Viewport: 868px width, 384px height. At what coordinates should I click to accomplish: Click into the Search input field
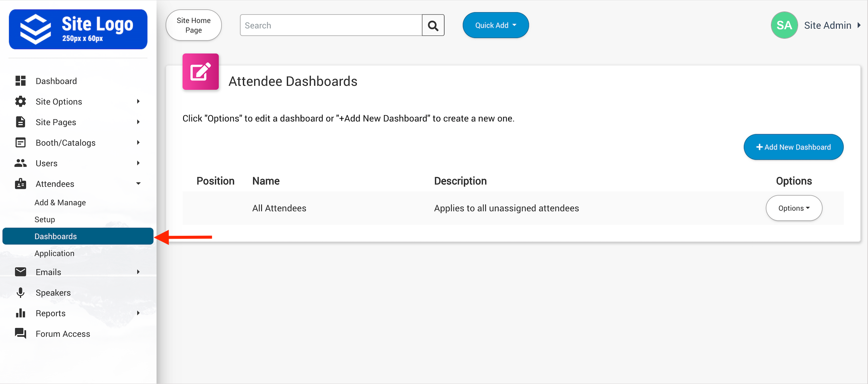click(331, 25)
